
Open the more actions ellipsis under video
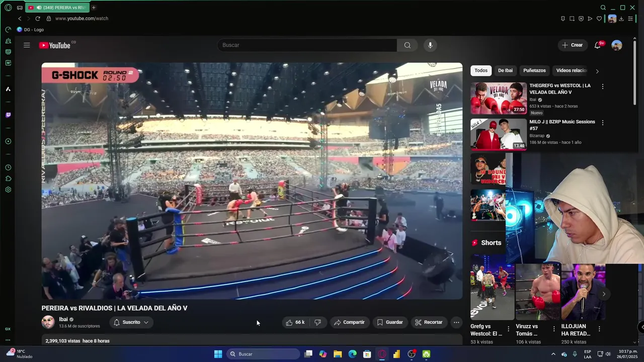tap(456, 322)
